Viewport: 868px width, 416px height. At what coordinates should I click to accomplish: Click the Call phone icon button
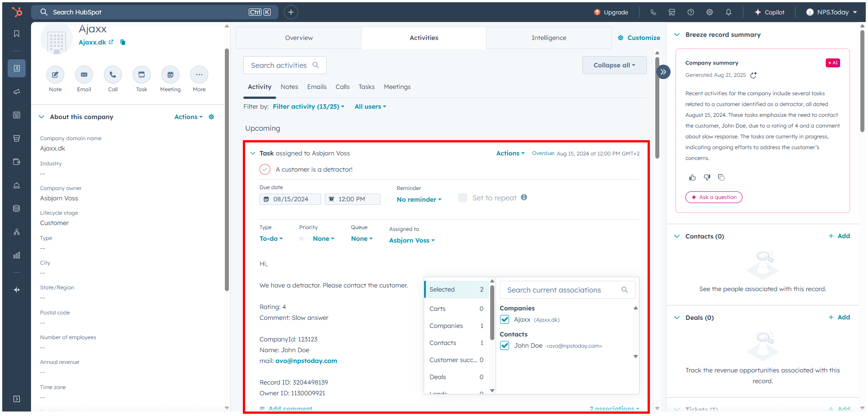(x=113, y=75)
